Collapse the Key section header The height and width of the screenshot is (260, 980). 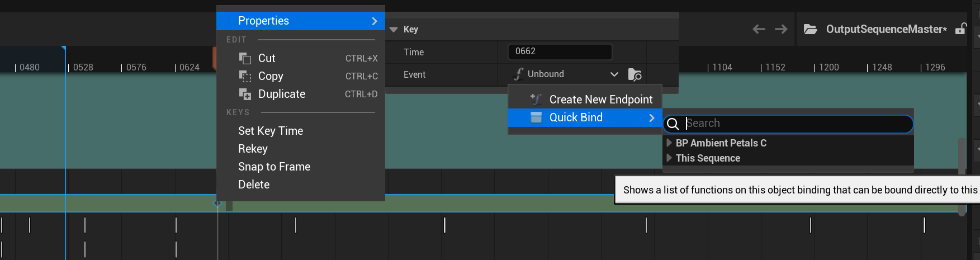394,30
